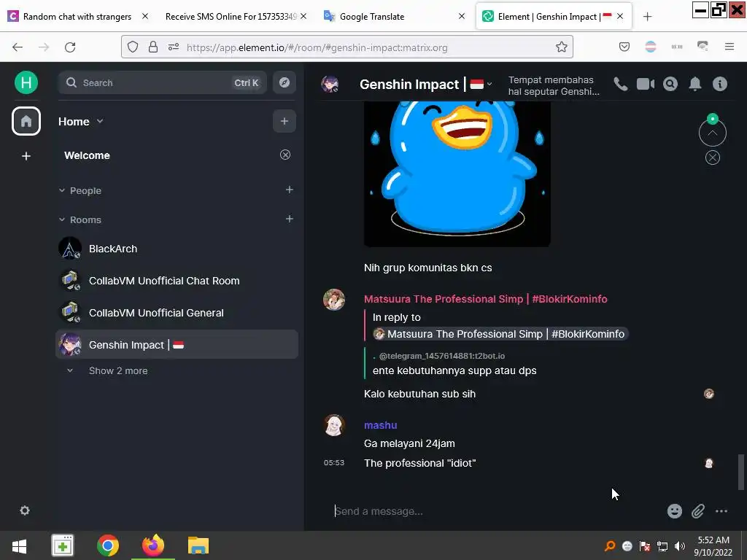Switch to Google Translate tab
The width and height of the screenshot is (747, 560).
click(371, 16)
